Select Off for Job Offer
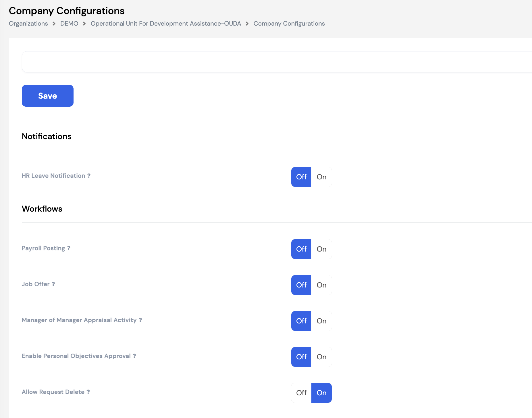Screen dimensions: 532x418 coord(301,285)
